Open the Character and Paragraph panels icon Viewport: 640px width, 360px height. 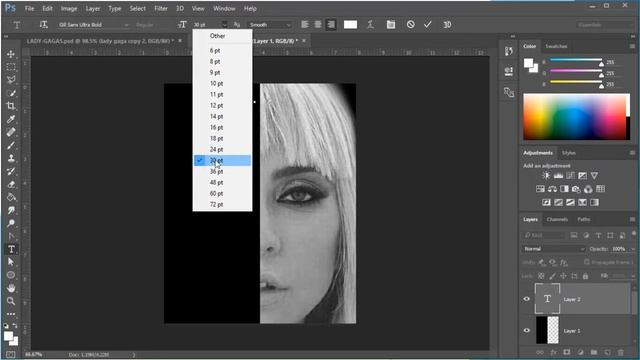coord(391,24)
